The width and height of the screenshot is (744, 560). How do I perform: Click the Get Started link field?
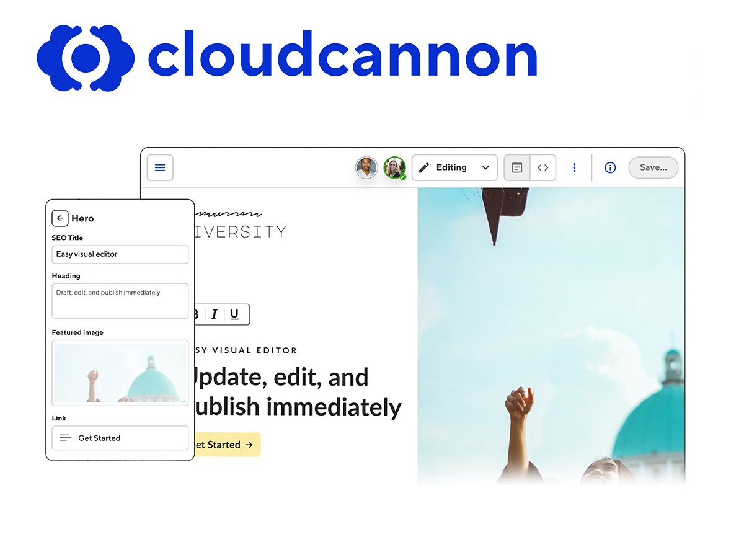click(x=120, y=438)
